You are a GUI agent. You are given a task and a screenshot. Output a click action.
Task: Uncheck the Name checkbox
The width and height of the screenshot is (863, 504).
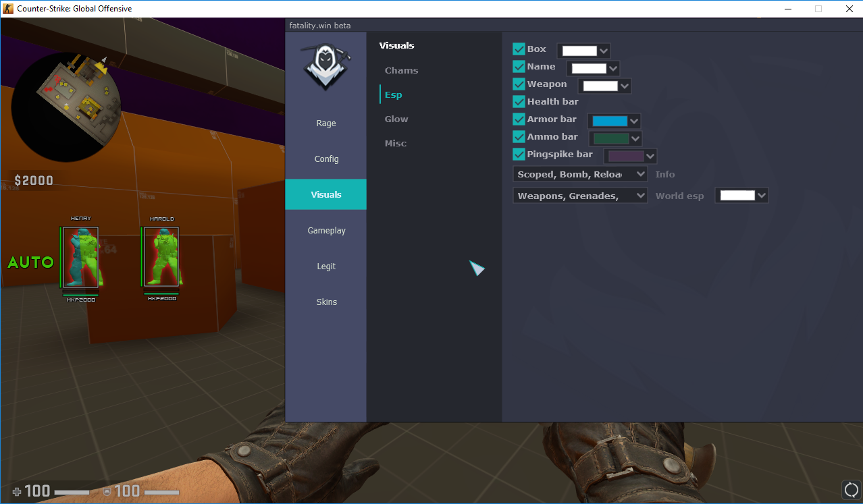[x=519, y=67]
